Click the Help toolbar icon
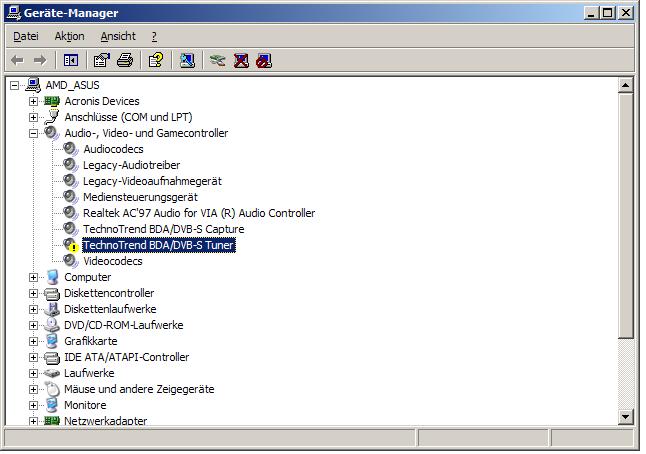 (156, 61)
